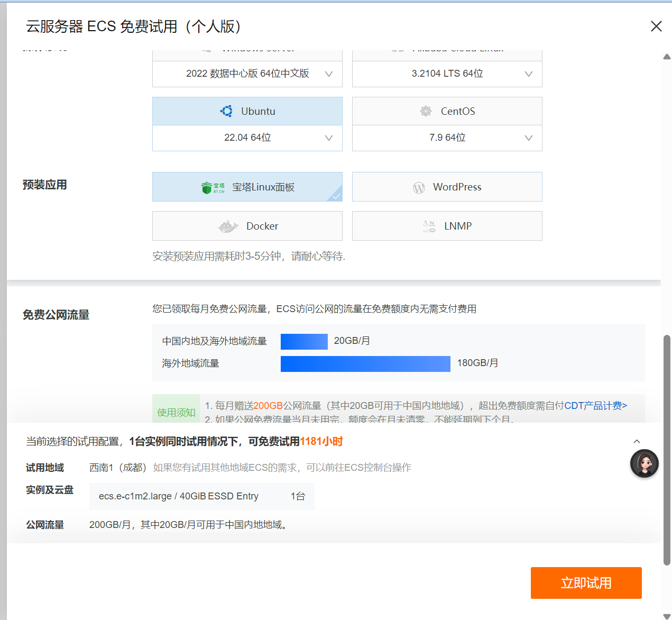Click the LNMP logo icon
Image resolution: width=672 pixels, height=620 pixels.
(x=429, y=226)
